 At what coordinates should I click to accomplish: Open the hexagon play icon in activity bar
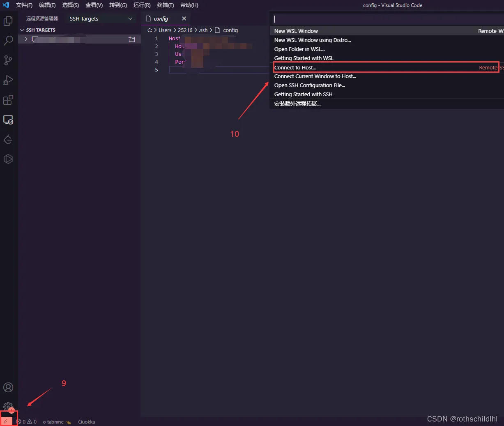click(8, 159)
